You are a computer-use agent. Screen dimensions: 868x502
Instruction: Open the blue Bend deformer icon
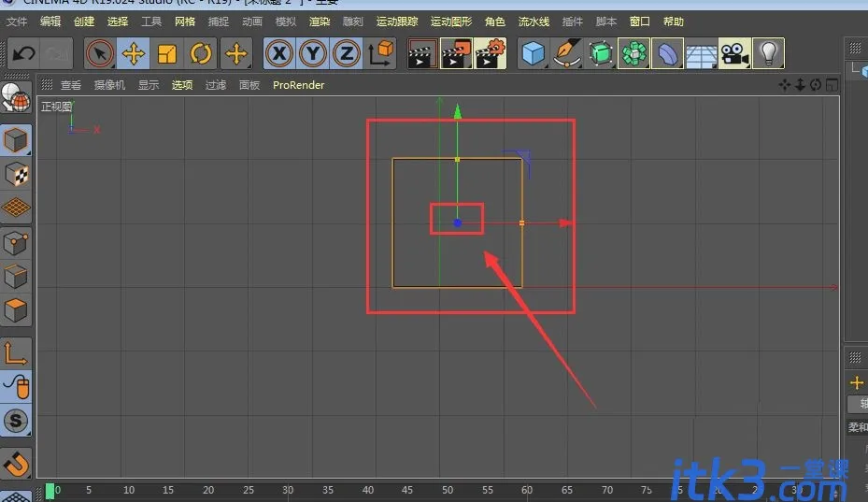[668, 53]
